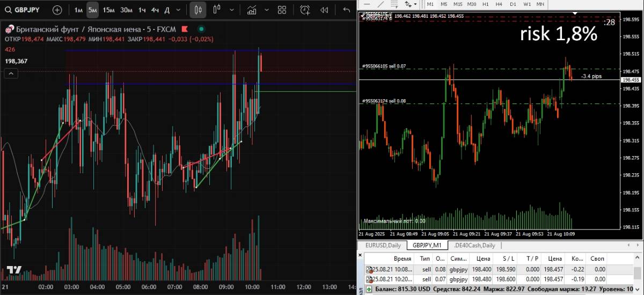Switch to the 15м timeframe

108,10
